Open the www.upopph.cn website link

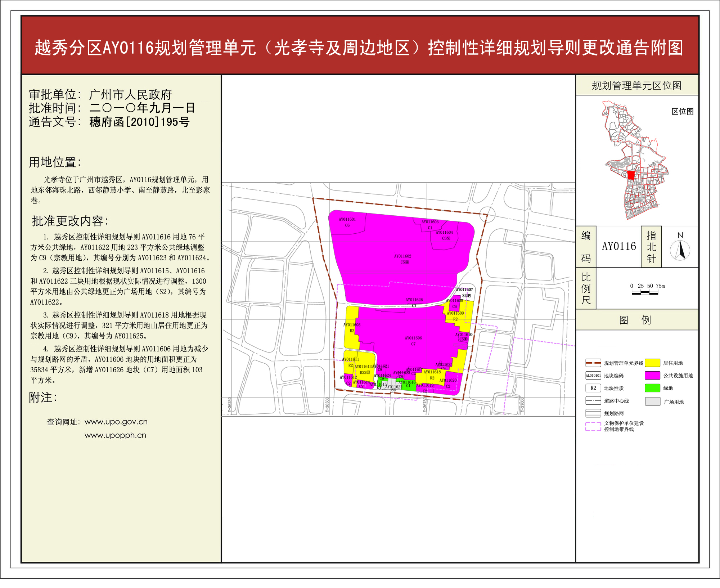[x=115, y=435]
